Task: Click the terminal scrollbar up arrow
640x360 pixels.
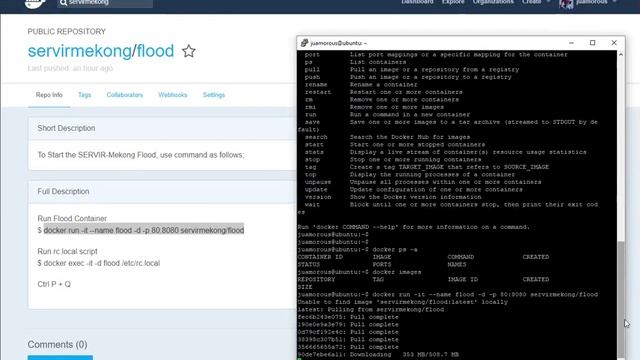Action: 621,54
